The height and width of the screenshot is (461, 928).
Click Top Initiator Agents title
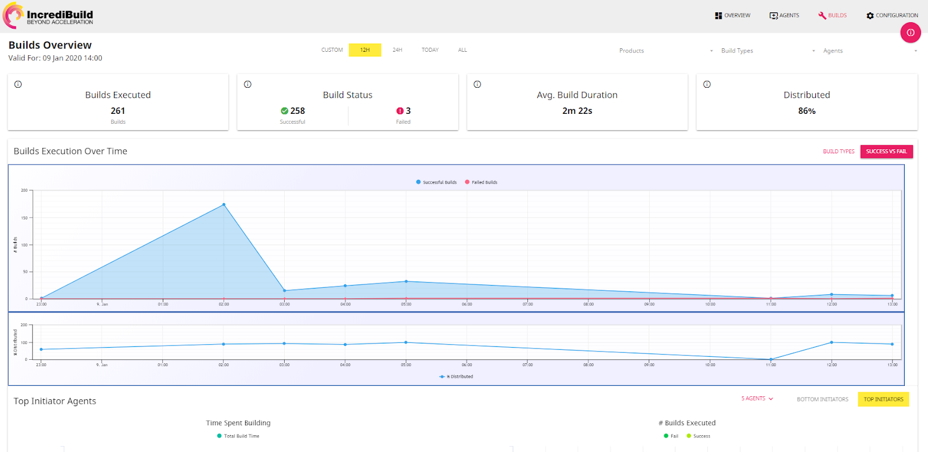(x=55, y=401)
